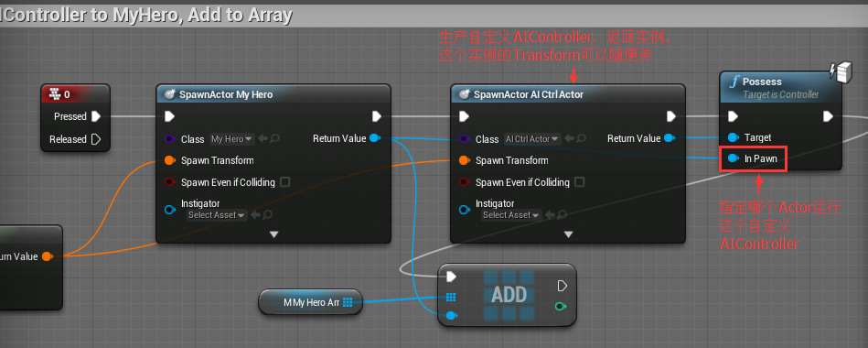Viewport: 868px width, 348px height.
Task: Click the Released execution pin on key 0 node
Action: point(96,139)
